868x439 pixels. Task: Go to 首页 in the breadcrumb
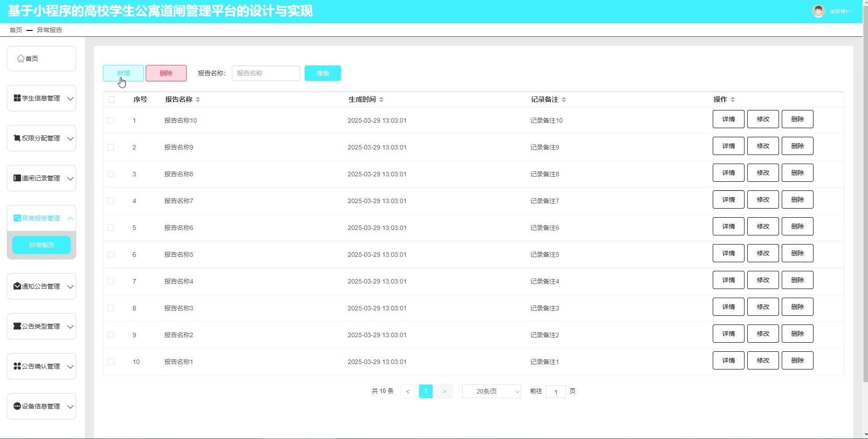click(16, 30)
